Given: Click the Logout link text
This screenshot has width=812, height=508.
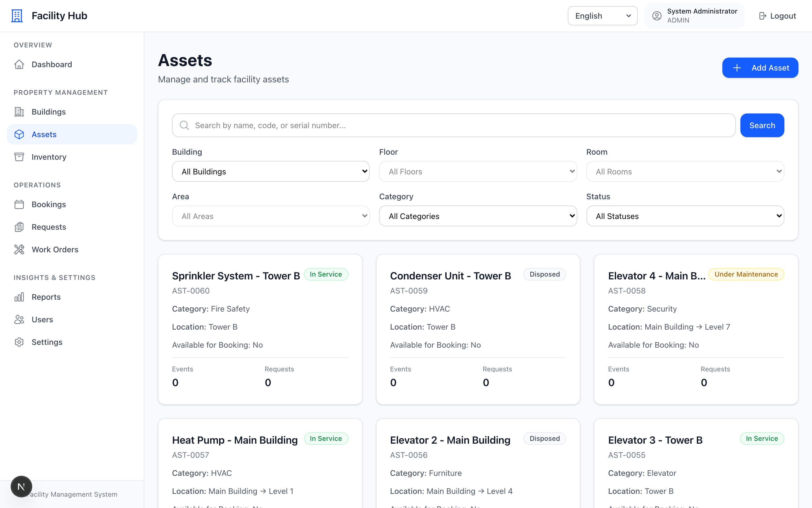Looking at the screenshot, I should (x=783, y=16).
